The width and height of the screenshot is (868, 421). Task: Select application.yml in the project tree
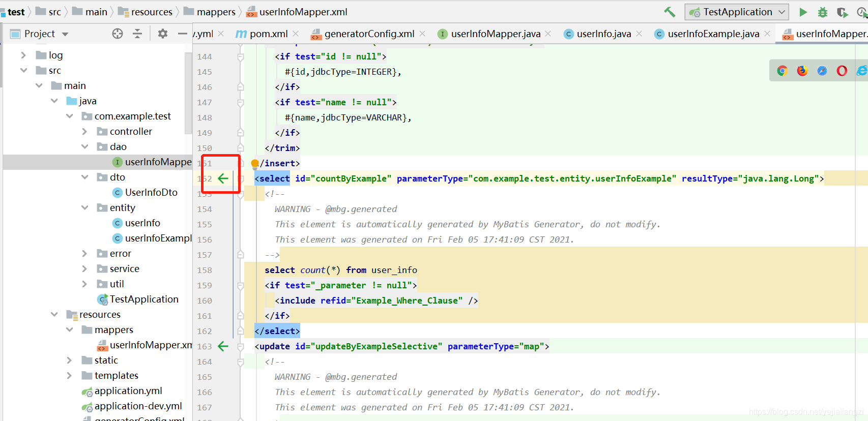point(128,390)
